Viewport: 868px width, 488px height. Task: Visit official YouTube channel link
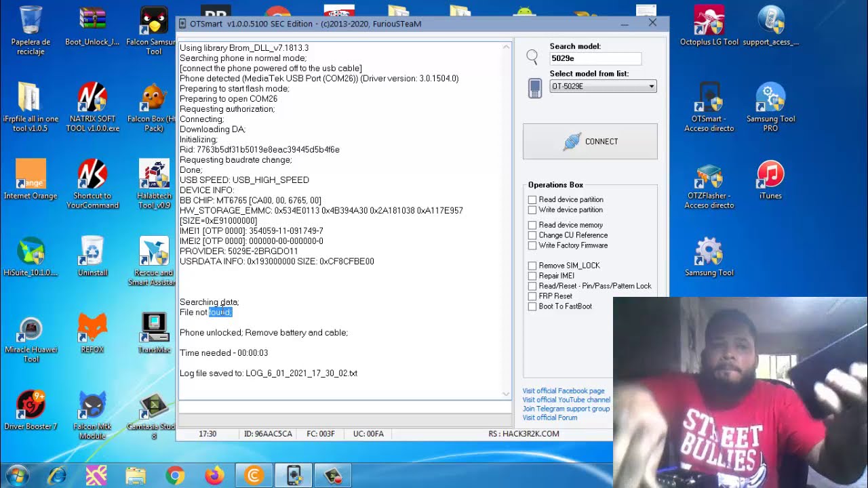(x=566, y=400)
